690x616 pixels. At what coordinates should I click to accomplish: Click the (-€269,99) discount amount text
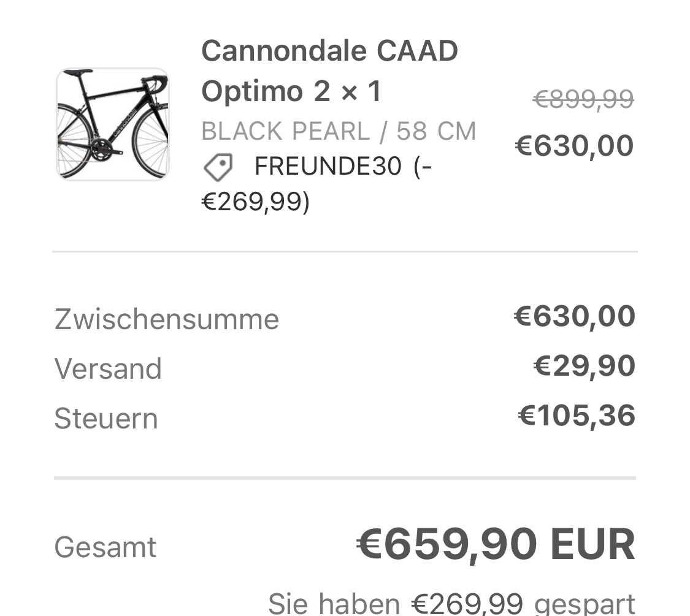[x=255, y=201]
